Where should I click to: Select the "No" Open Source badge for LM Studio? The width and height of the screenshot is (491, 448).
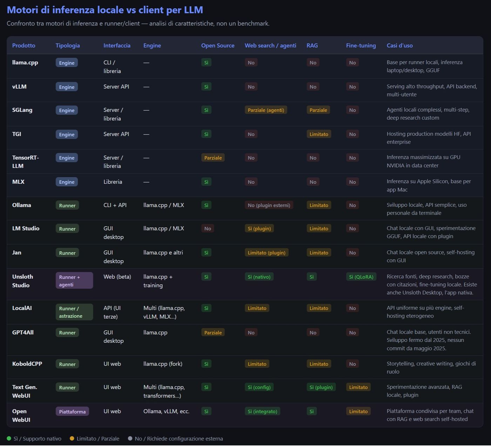click(208, 229)
